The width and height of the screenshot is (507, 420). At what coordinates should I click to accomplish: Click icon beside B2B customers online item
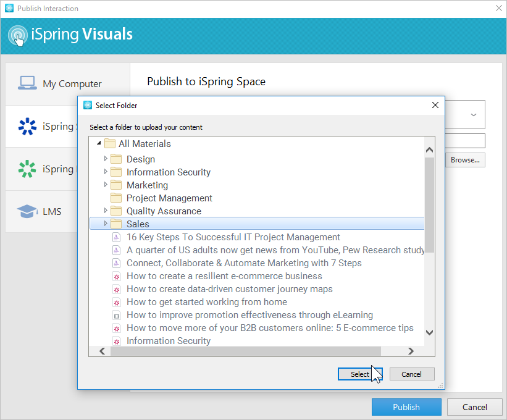point(116,328)
